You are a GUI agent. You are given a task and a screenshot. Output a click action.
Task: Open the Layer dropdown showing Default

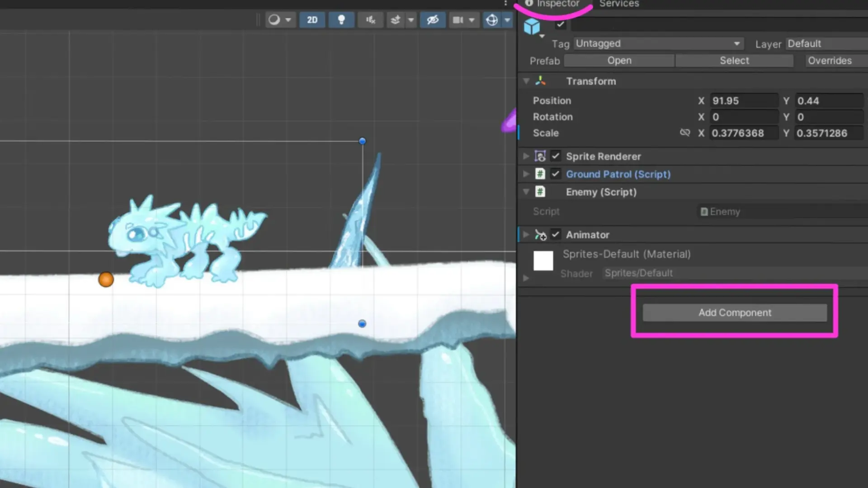point(826,43)
